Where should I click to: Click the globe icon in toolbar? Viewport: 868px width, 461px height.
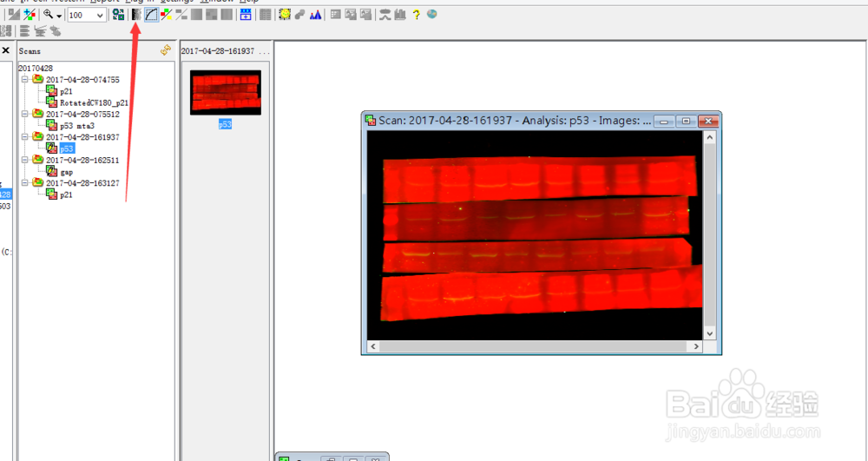coord(431,15)
